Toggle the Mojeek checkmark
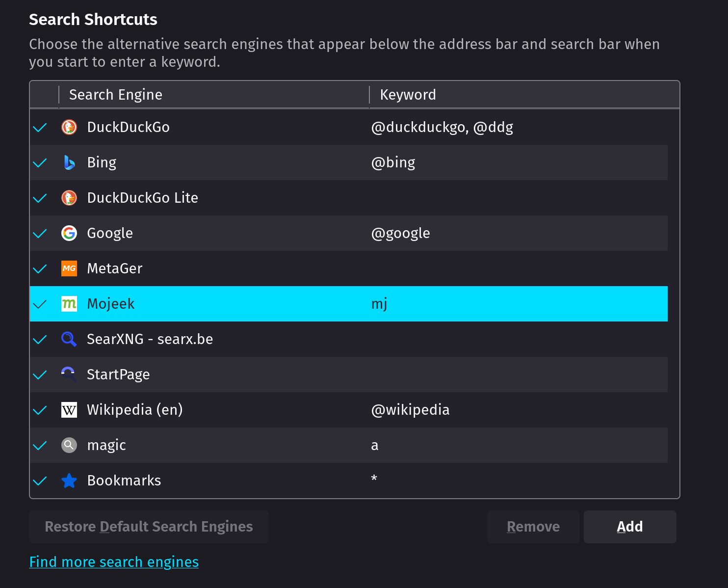 coord(40,304)
